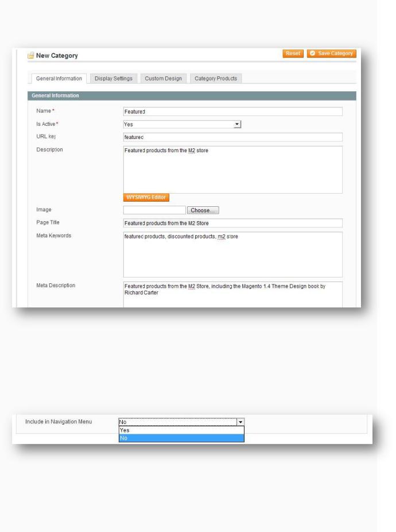Click the General Information section header
This screenshot has height=532, width=396.
point(192,96)
